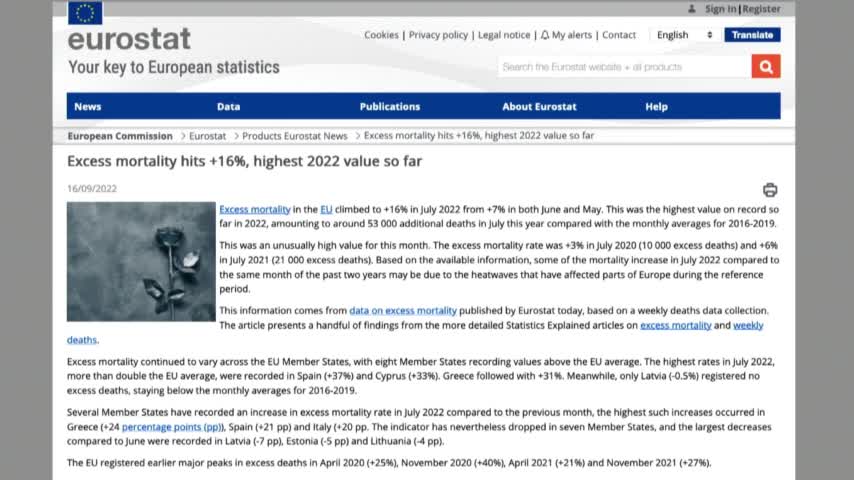Click the tagline Your key to European statistics

(x=174, y=67)
